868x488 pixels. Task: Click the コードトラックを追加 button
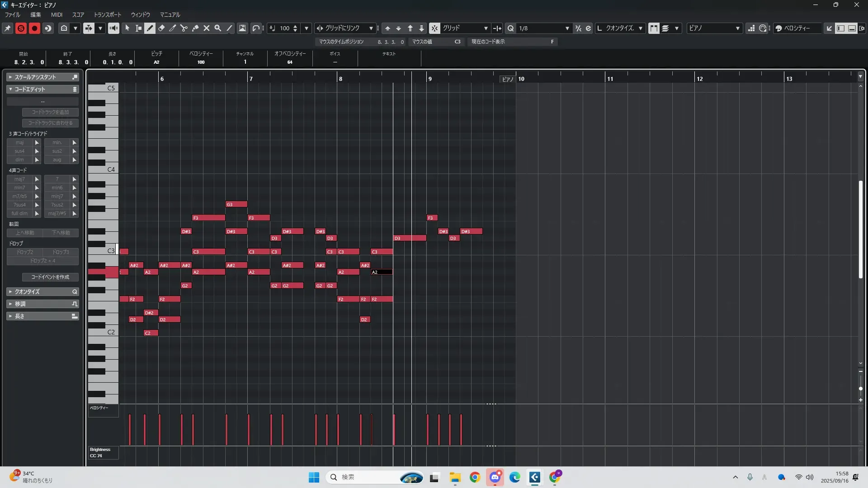coord(50,112)
